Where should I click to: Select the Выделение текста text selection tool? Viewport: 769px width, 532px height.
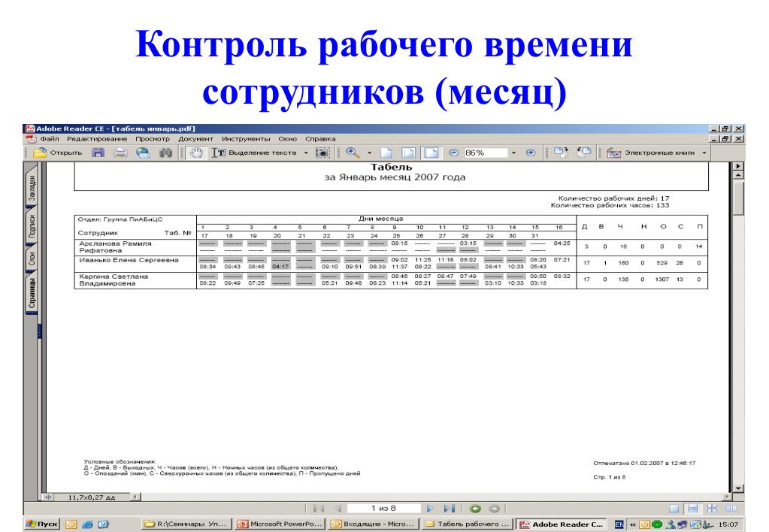tap(254, 153)
